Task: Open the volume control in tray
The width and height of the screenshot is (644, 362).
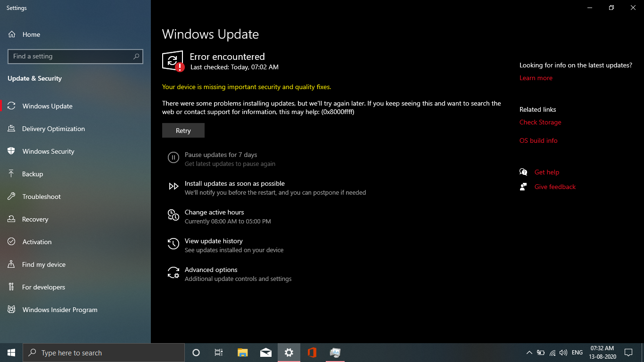Action: [x=563, y=353]
